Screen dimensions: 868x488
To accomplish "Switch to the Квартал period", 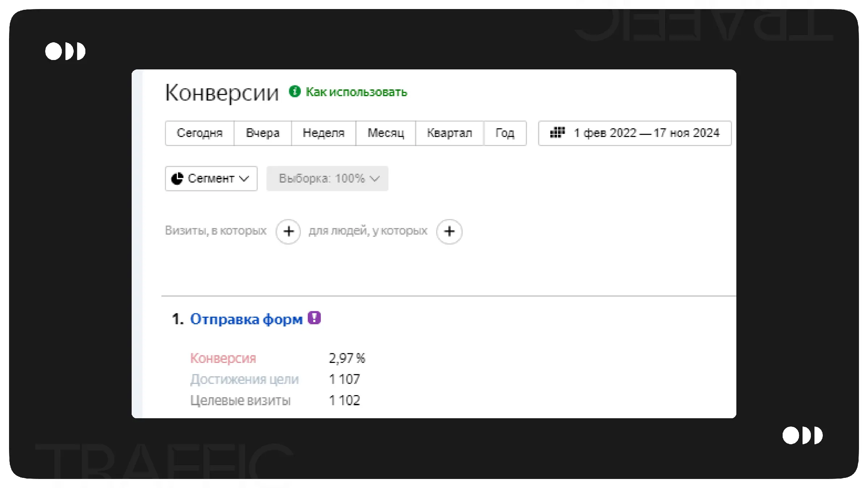I will 449,133.
